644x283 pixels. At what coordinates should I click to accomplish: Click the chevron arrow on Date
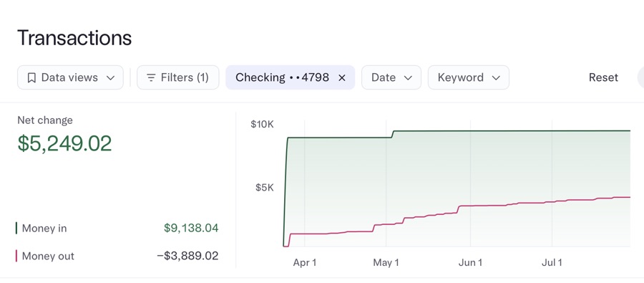408,78
